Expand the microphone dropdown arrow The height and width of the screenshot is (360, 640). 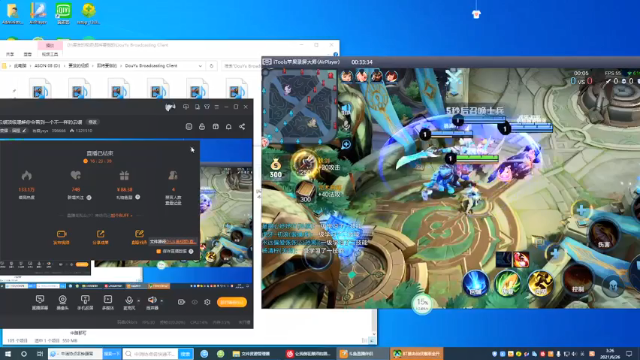(x=139, y=301)
